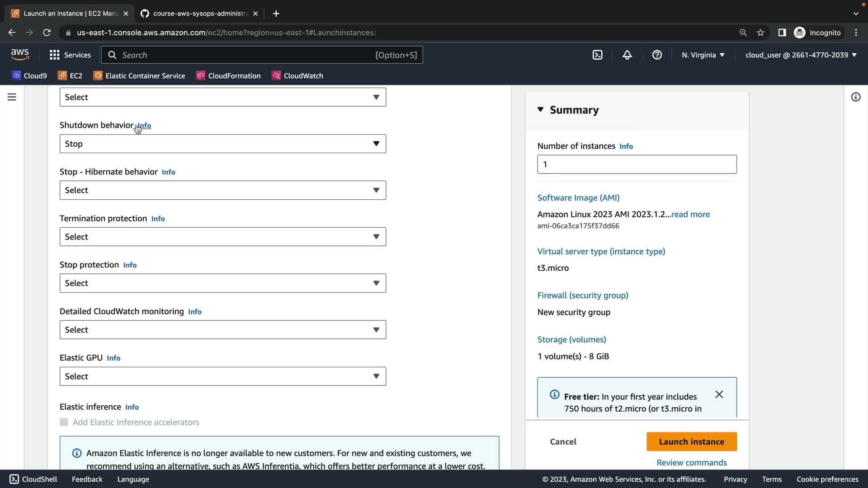Image resolution: width=868 pixels, height=488 pixels.
Task: Open Cloud9 bookmark shortcut
Action: coord(29,75)
